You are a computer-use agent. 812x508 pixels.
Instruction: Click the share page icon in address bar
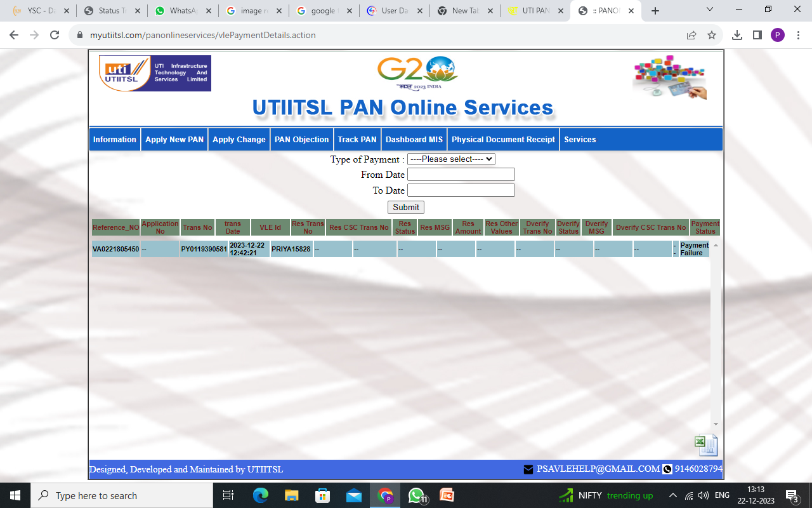tap(691, 35)
